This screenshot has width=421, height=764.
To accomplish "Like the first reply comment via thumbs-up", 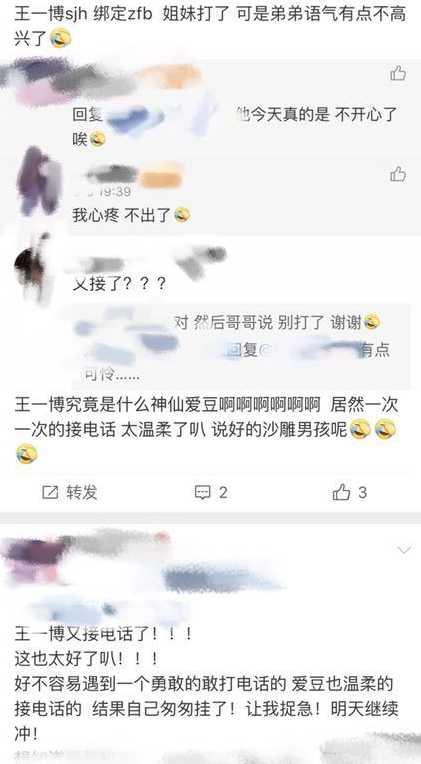I will pyautogui.click(x=398, y=73).
